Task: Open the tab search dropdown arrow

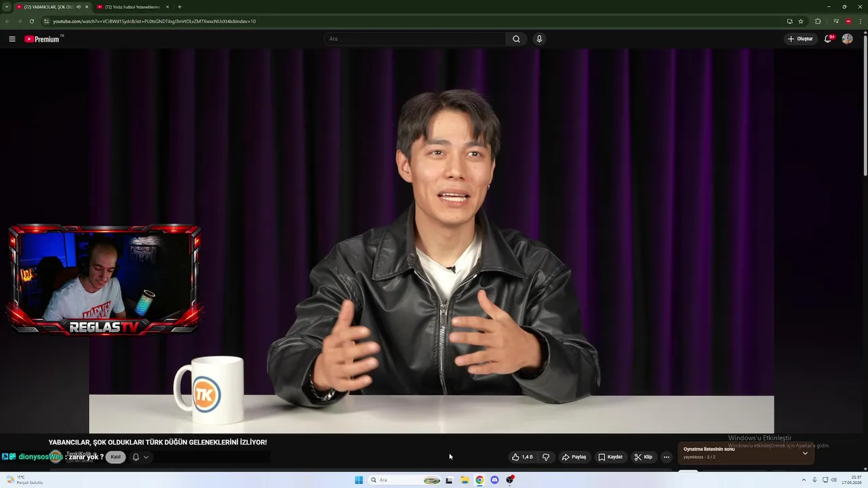Action: pyautogui.click(x=7, y=7)
